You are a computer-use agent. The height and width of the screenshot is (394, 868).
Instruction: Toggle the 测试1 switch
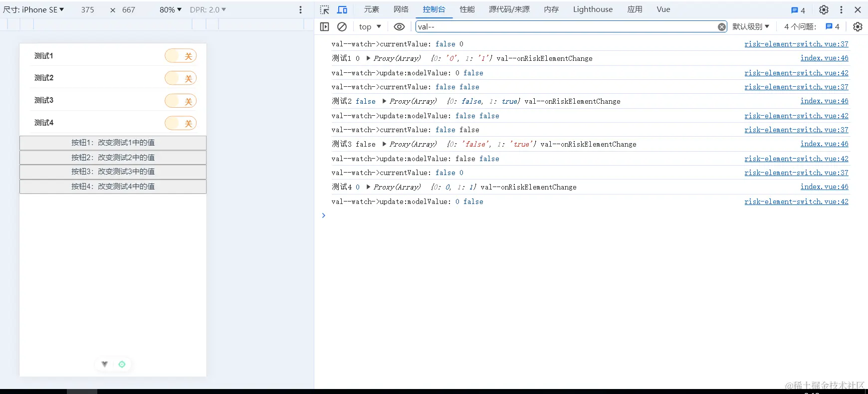pos(181,56)
